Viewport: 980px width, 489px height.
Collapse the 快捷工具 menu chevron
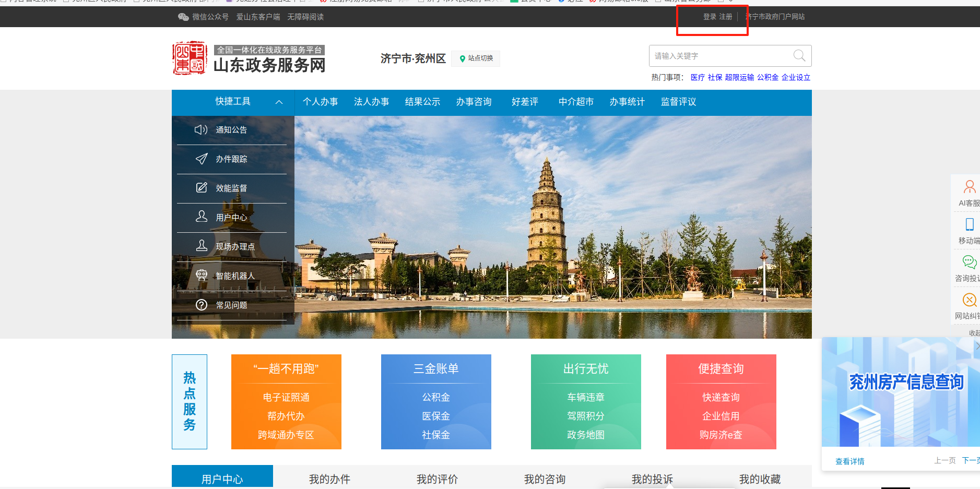coord(279,102)
